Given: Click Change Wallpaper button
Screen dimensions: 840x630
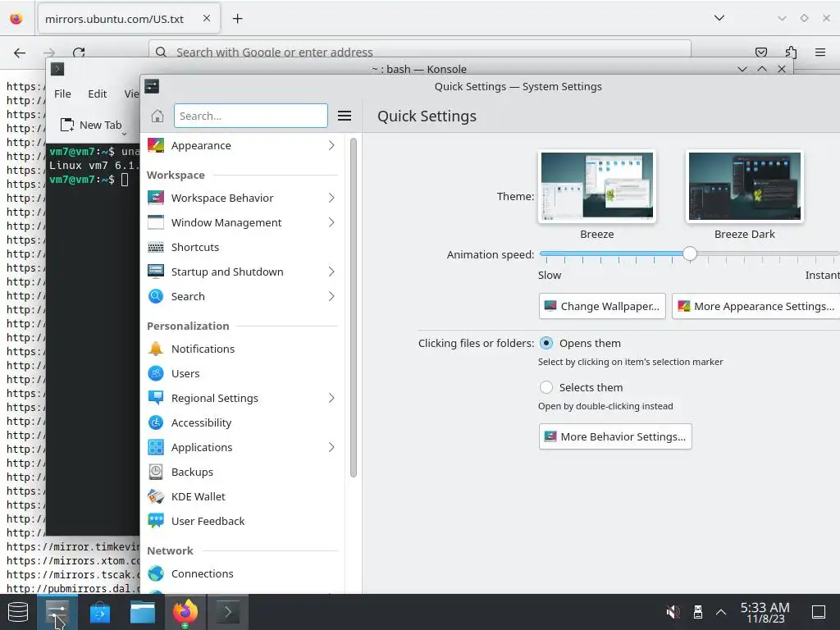Looking at the screenshot, I should pos(602,307).
